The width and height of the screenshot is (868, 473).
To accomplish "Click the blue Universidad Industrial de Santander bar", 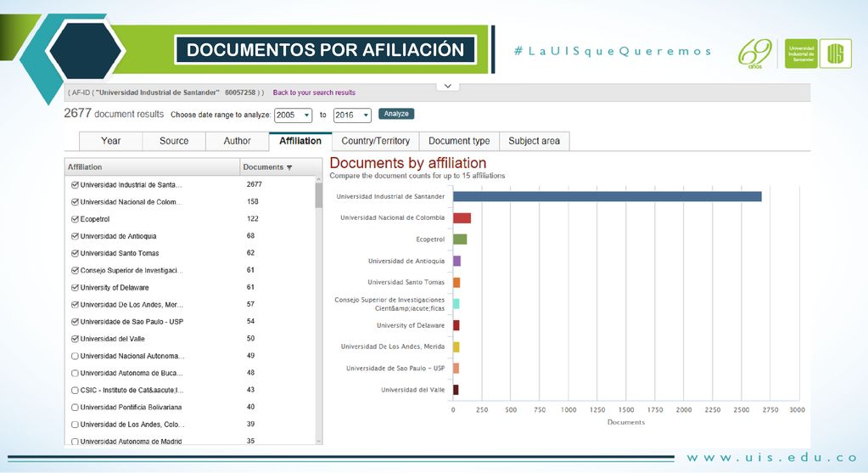I will (x=608, y=197).
